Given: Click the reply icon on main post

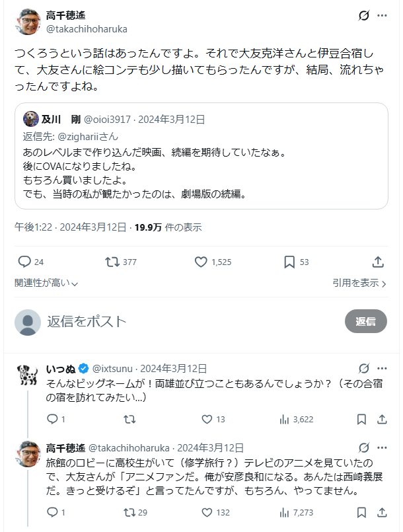Looking at the screenshot, I should pos(24,262).
